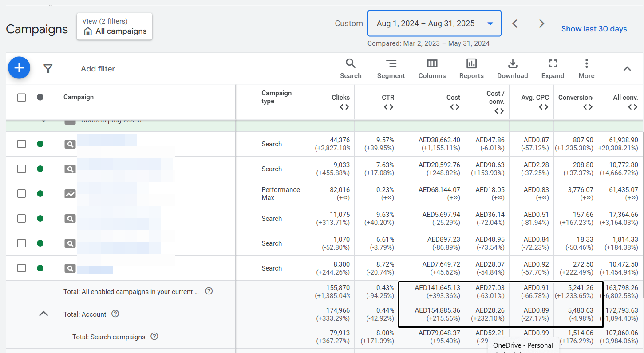644x353 pixels.
Task: Open the All campaigns view selector
Action: click(115, 27)
